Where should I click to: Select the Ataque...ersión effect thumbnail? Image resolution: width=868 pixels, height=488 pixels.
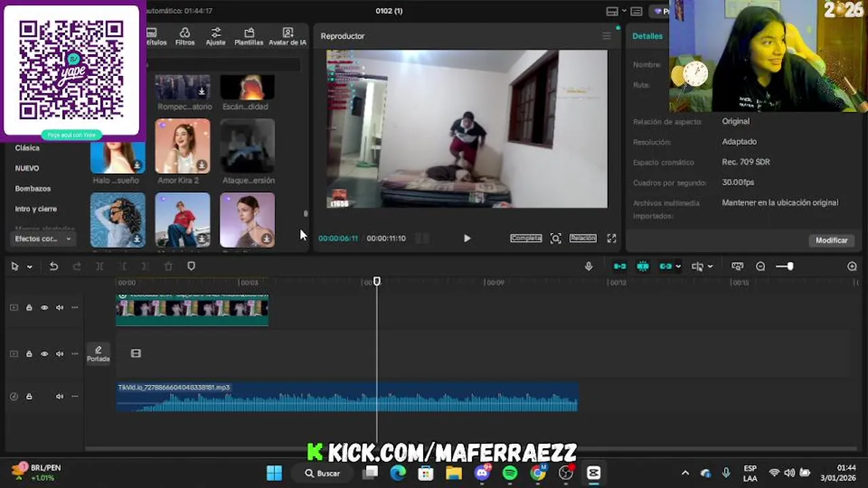click(248, 146)
